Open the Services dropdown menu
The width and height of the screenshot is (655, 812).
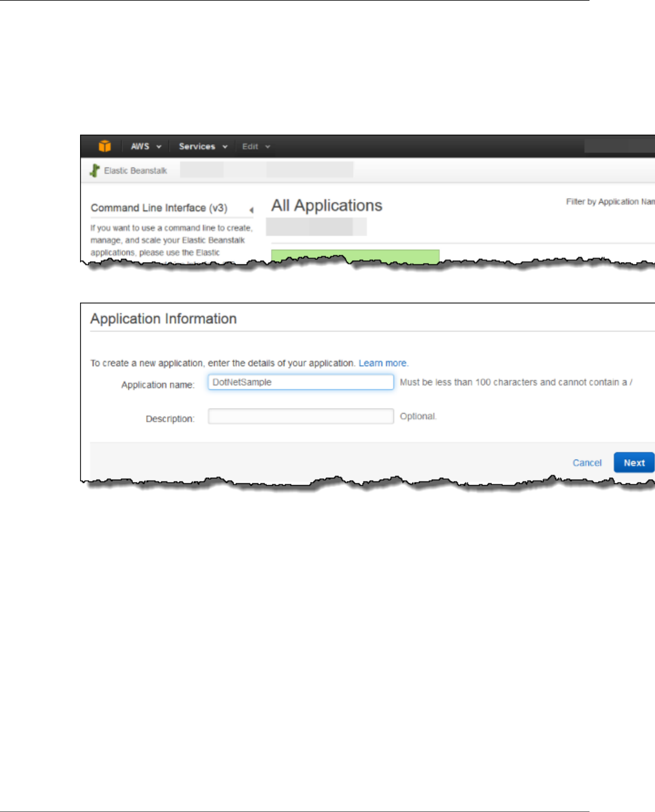click(x=203, y=146)
